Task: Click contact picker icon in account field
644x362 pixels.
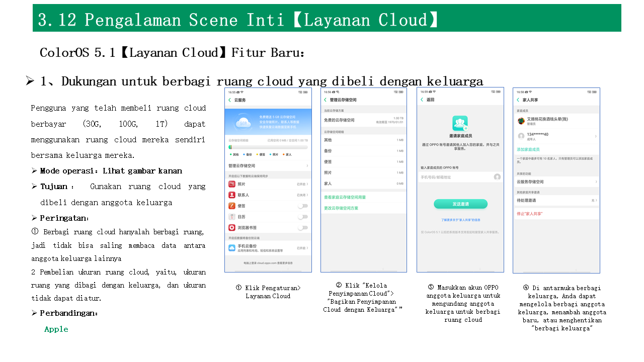Action: (497, 177)
